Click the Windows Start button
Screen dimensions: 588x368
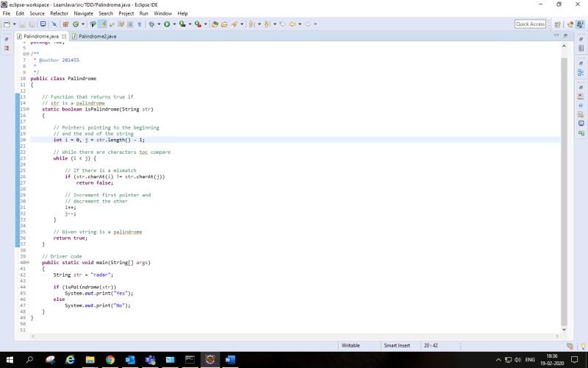(x=10, y=360)
